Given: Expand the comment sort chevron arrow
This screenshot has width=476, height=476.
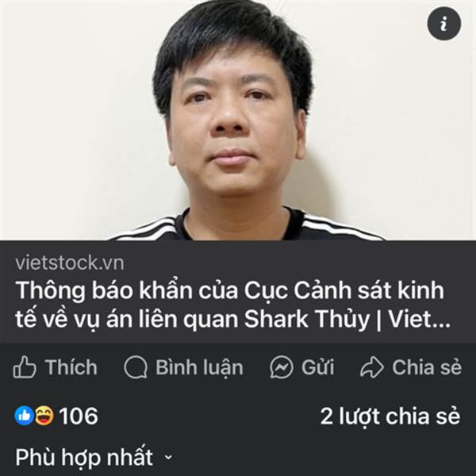Looking at the screenshot, I should [168, 457].
